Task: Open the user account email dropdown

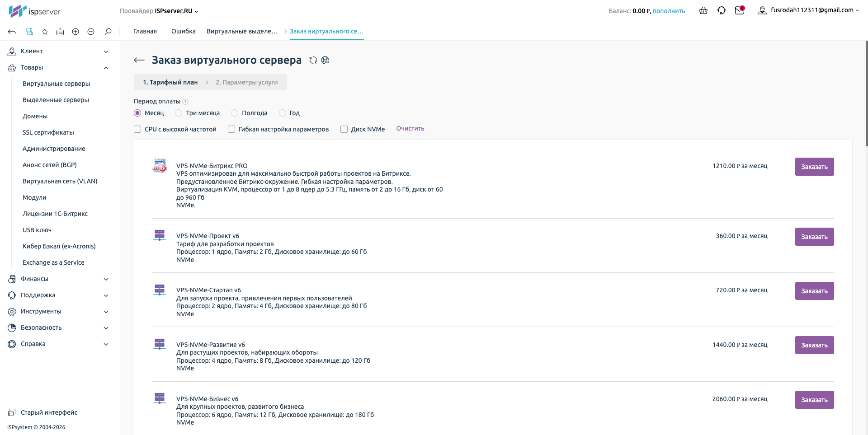Action: click(x=808, y=10)
